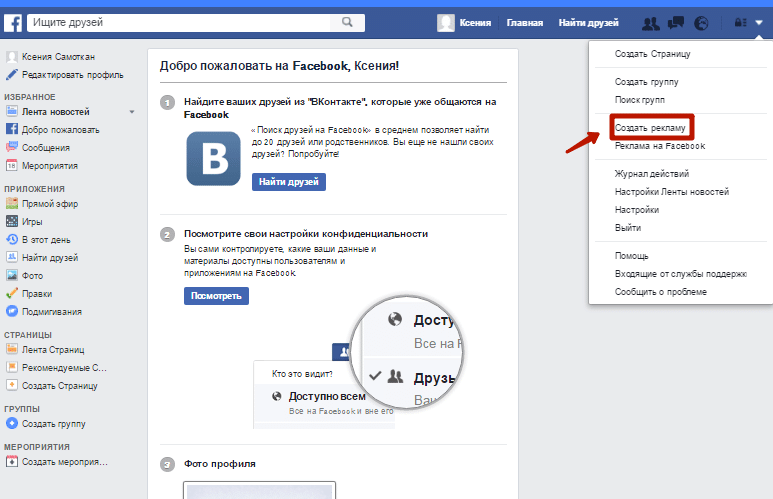Click the Игры sidebar icon

coord(12,221)
